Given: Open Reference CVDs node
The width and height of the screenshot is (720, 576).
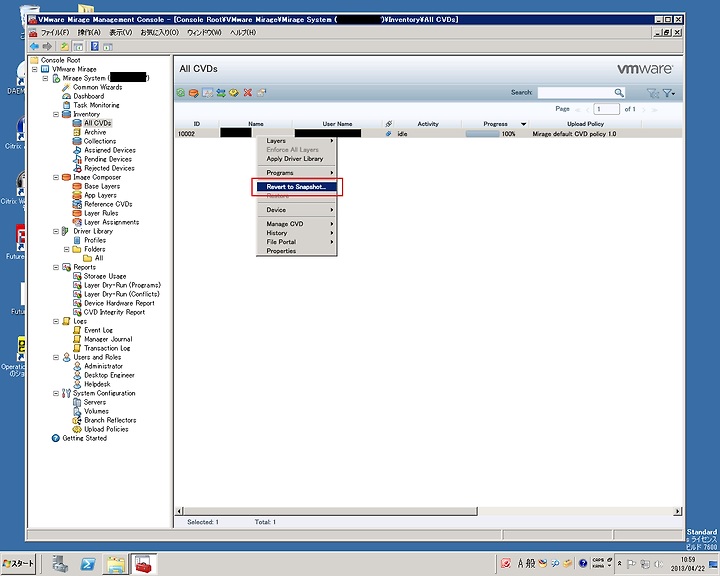Looking at the screenshot, I should click(x=108, y=204).
